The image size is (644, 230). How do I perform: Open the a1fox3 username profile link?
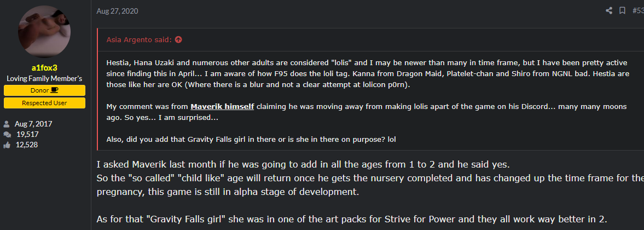tap(44, 68)
